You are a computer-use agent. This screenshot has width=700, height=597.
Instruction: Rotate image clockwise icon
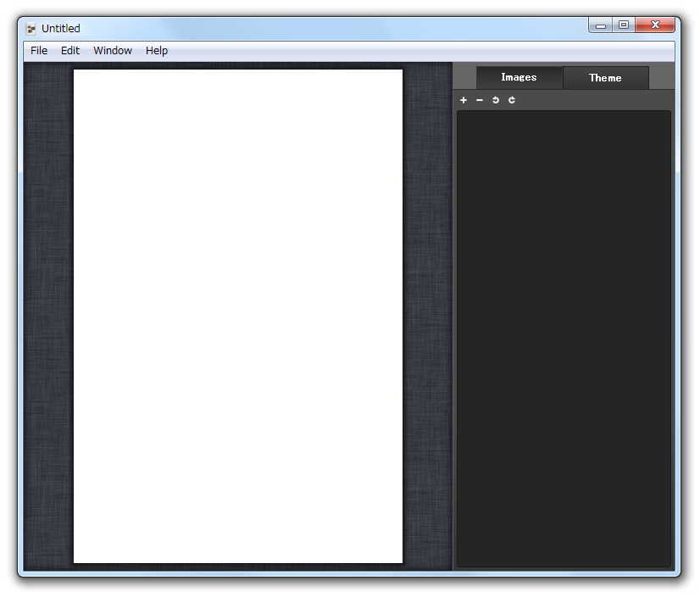click(512, 100)
